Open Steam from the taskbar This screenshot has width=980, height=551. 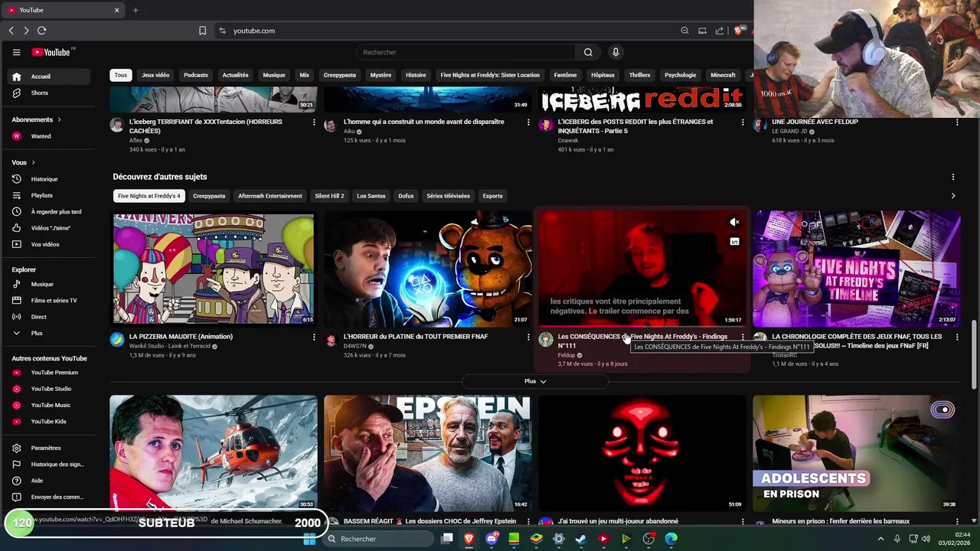click(x=581, y=539)
